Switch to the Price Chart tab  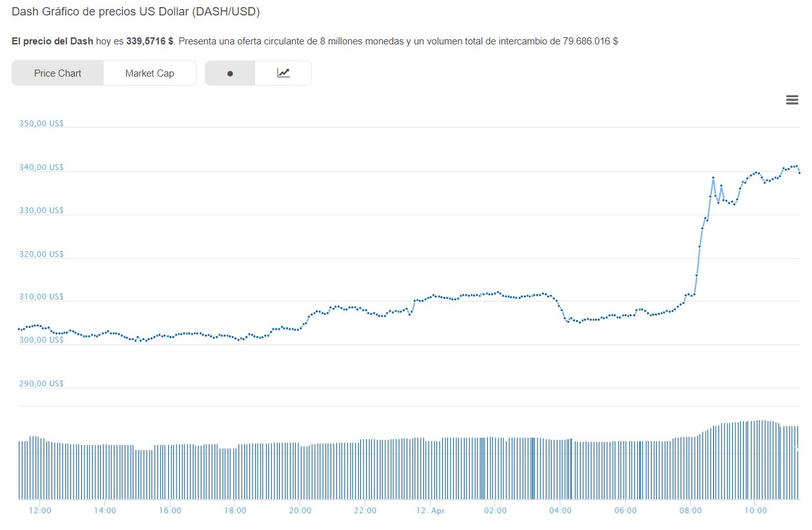coord(57,73)
